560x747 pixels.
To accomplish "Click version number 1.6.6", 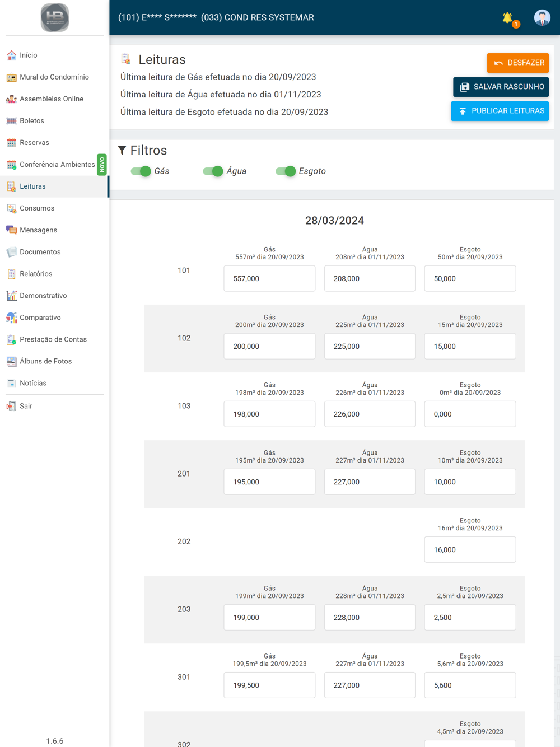I will point(55,741).
